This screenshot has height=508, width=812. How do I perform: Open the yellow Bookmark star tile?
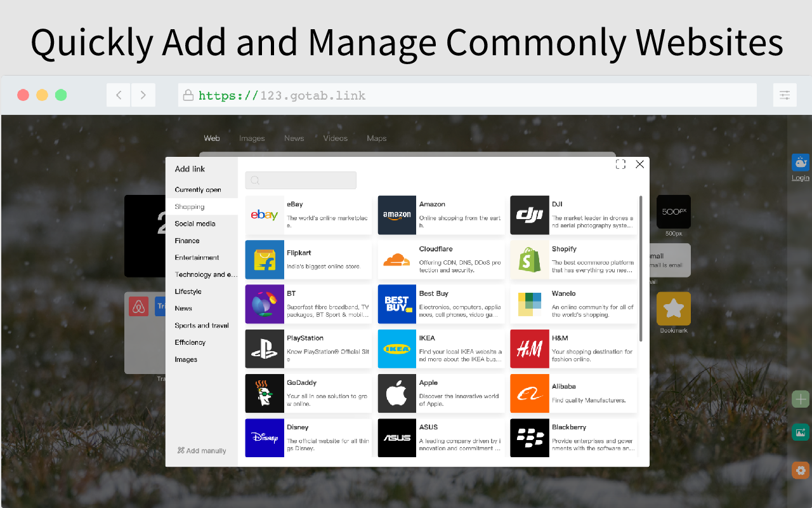click(x=674, y=309)
